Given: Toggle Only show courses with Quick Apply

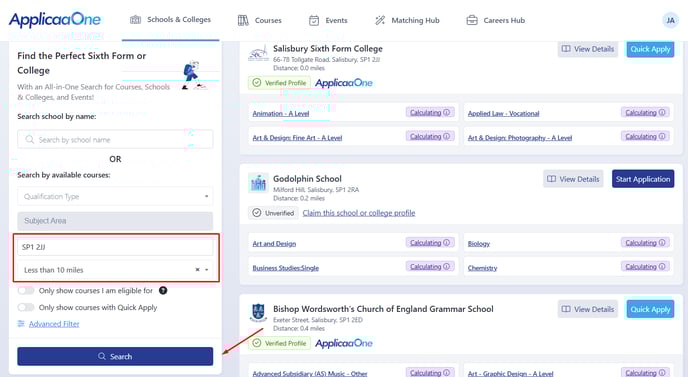Looking at the screenshot, I should (26, 307).
